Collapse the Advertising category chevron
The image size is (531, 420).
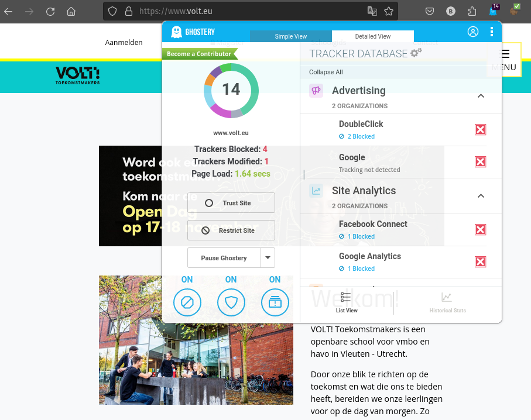(481, 96)
